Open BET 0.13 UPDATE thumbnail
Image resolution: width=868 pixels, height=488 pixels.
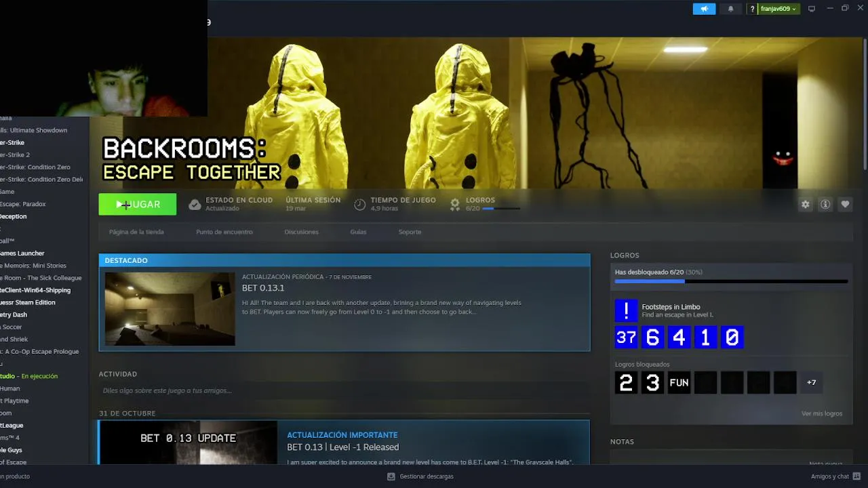188,443
